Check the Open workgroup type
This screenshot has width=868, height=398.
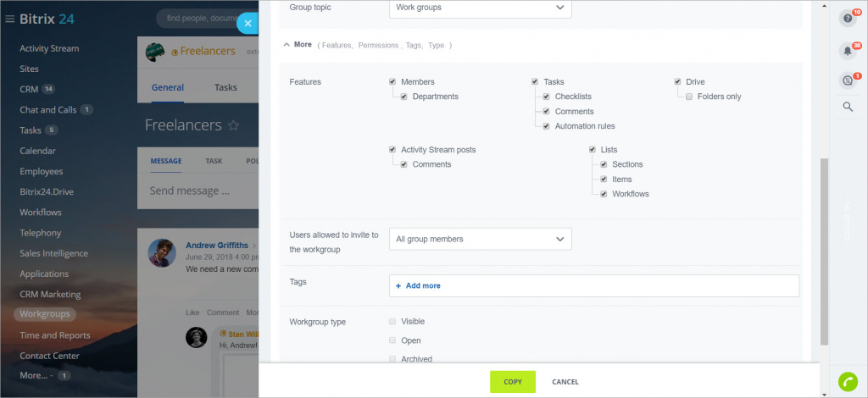[392, 340]
